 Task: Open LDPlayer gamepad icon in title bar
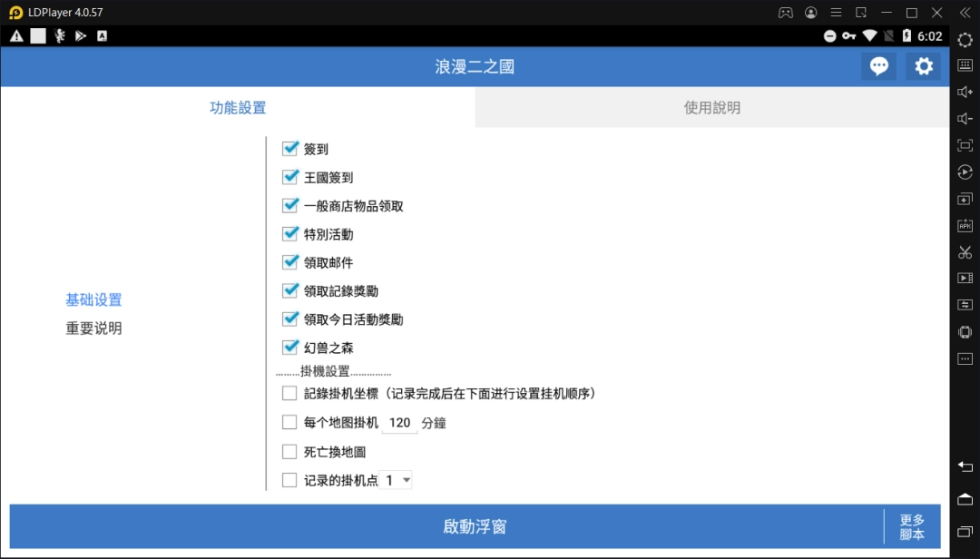point(786,13)
